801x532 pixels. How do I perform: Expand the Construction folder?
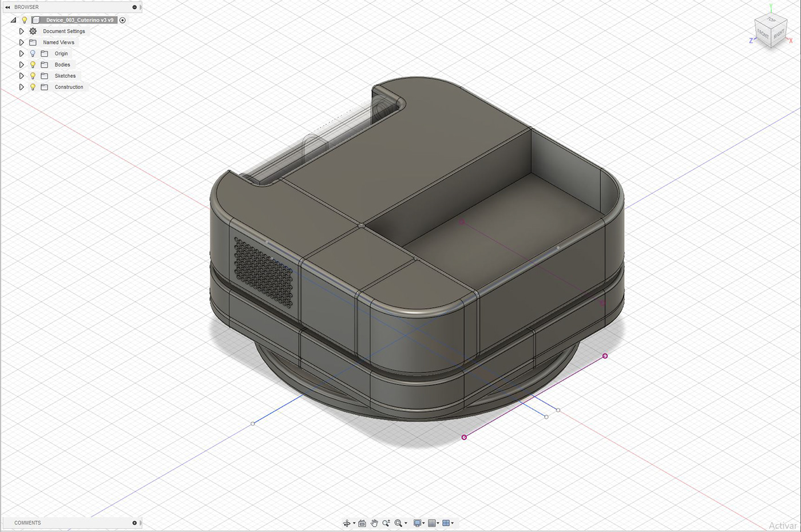21,87
